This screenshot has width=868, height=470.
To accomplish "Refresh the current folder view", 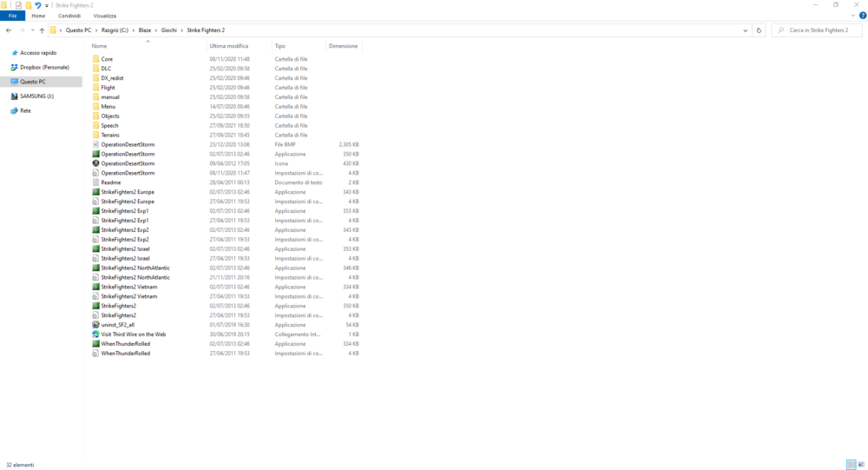I will pos(759,30).
